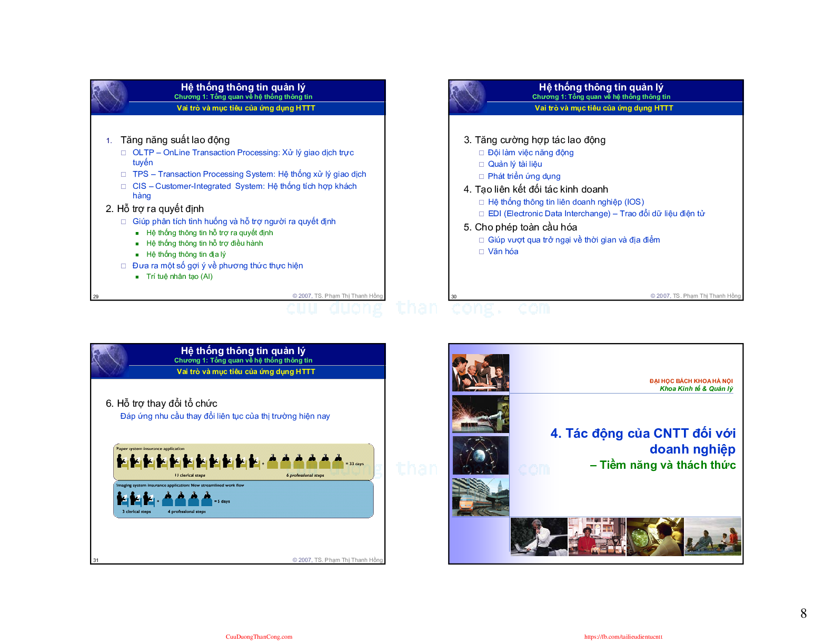The height and width of the screenshot is (644, 834).
Task: Select the family picnic photo
Action: 713,537
